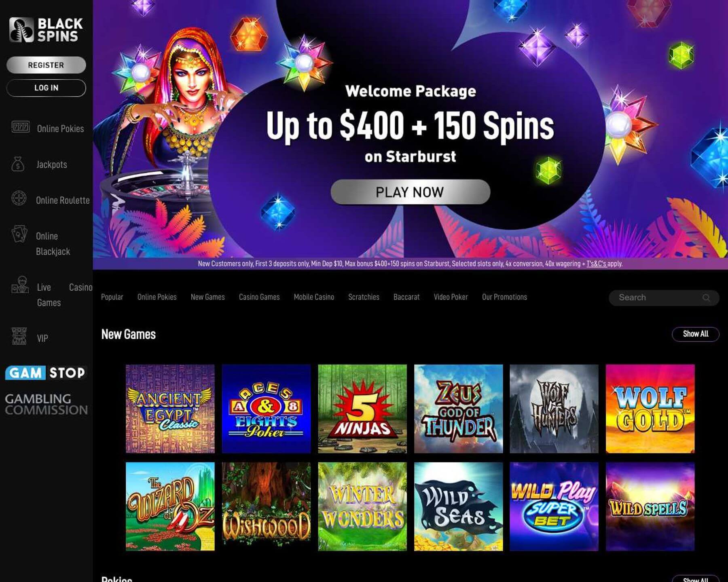The height and width of the screenshot is (582, 728).
Task: Launch the Wolf Gold game thumbnail
Action: click(650, 409)
